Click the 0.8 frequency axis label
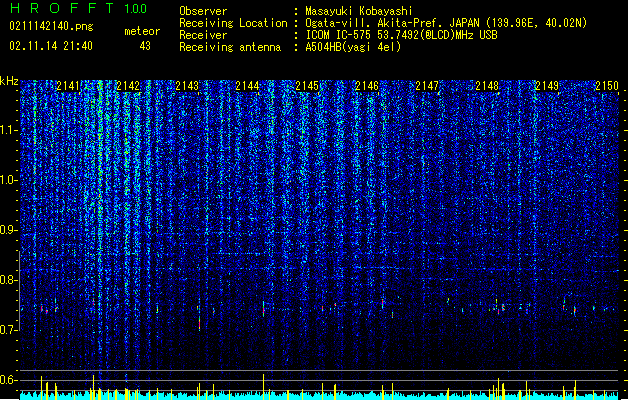Screen dimensions: 629x400 [x=8, y=280]
